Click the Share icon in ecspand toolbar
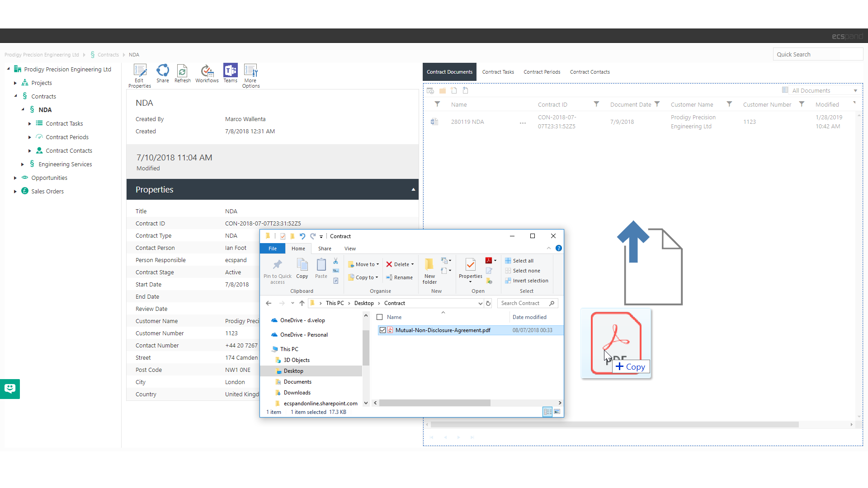This screenshot has height=488, width=868. pos(163,73)
